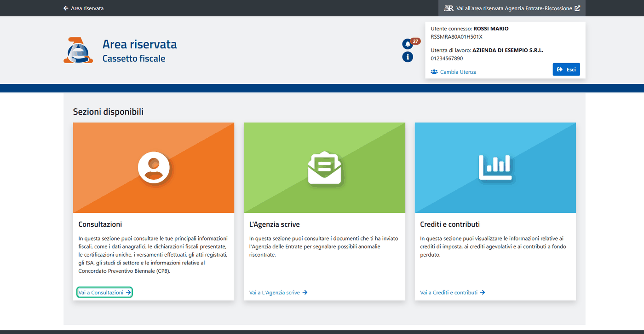
Task: Click the Crediti e contributi description paragraph
Action: tap(494, 246)
